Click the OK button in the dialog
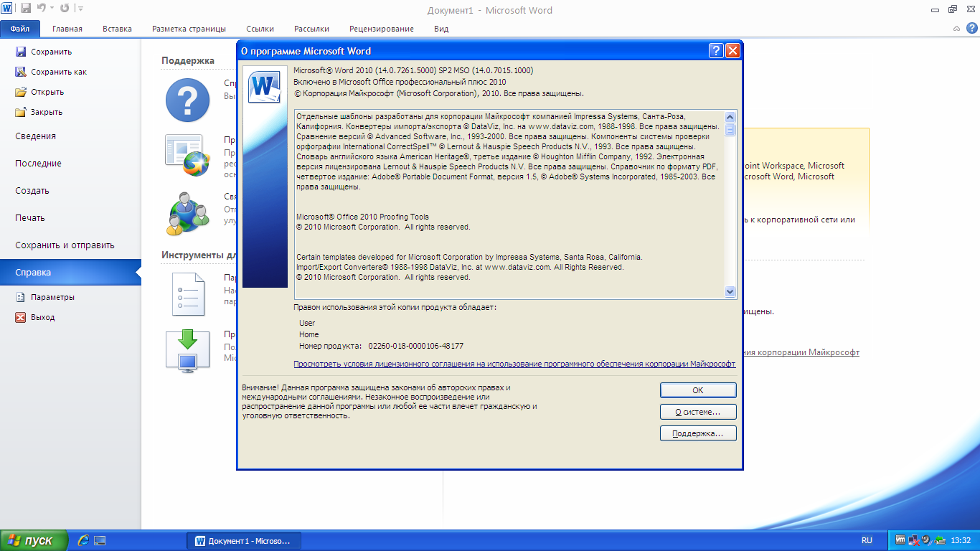Image resolution: width=980 pixels, height=551 pixels. [698, 390]
